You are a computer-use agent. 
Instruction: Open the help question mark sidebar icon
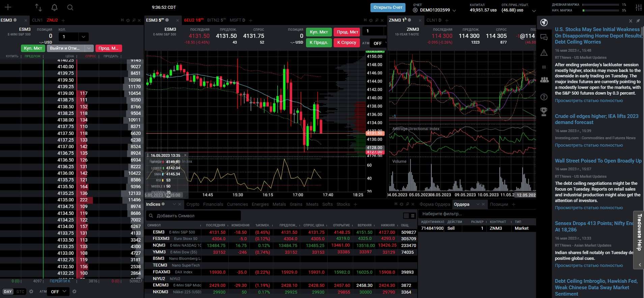click(544, 97)
